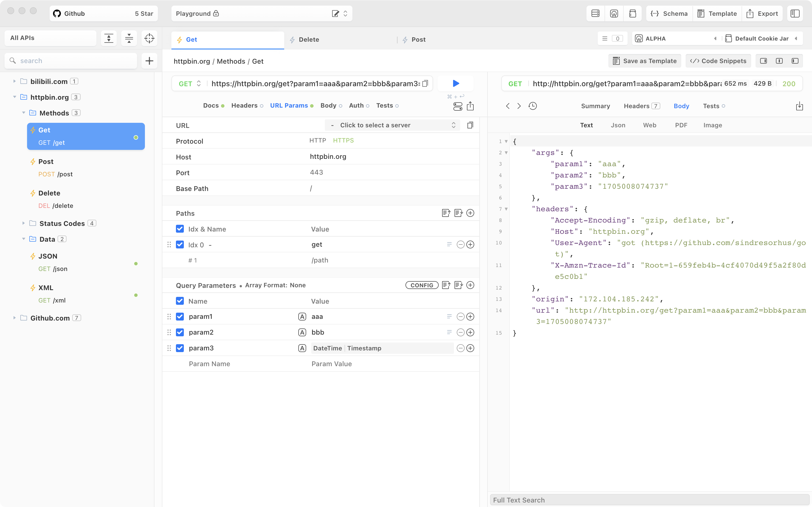The height and width of the screenshot is (507, 812).
Task: Open the GET method dropdown
Action: (x=190, y=83)
